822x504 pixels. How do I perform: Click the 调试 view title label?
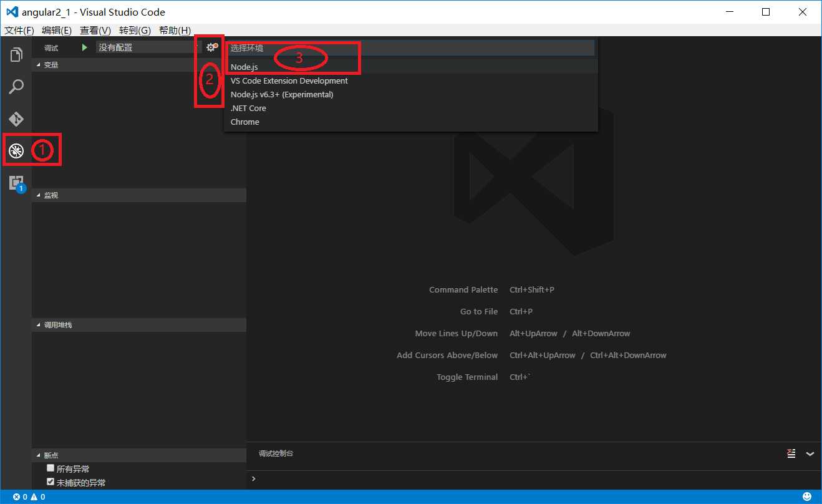click(x=51, y=48)
